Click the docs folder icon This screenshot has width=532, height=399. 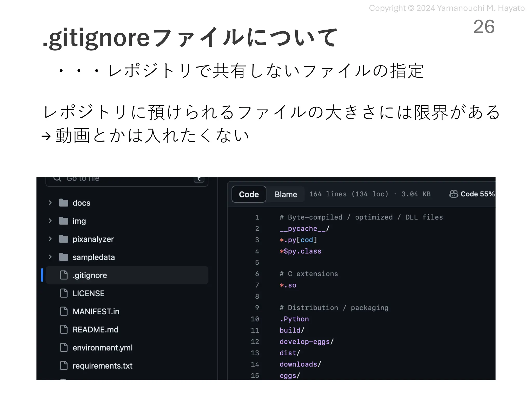(64, 203)
